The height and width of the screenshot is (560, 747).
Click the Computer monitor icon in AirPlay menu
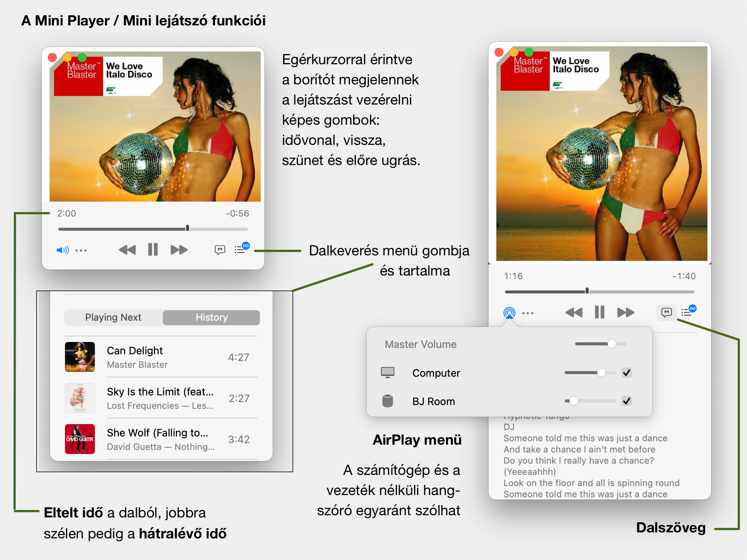pos(388,373)
